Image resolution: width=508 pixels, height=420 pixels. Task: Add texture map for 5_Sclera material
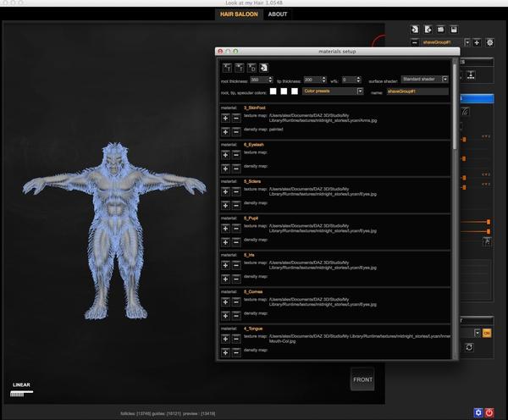click(x=225, y=191)
